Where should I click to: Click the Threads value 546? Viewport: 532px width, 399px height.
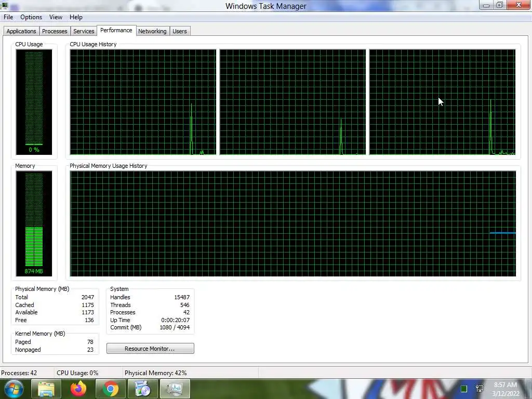point(185,305)
